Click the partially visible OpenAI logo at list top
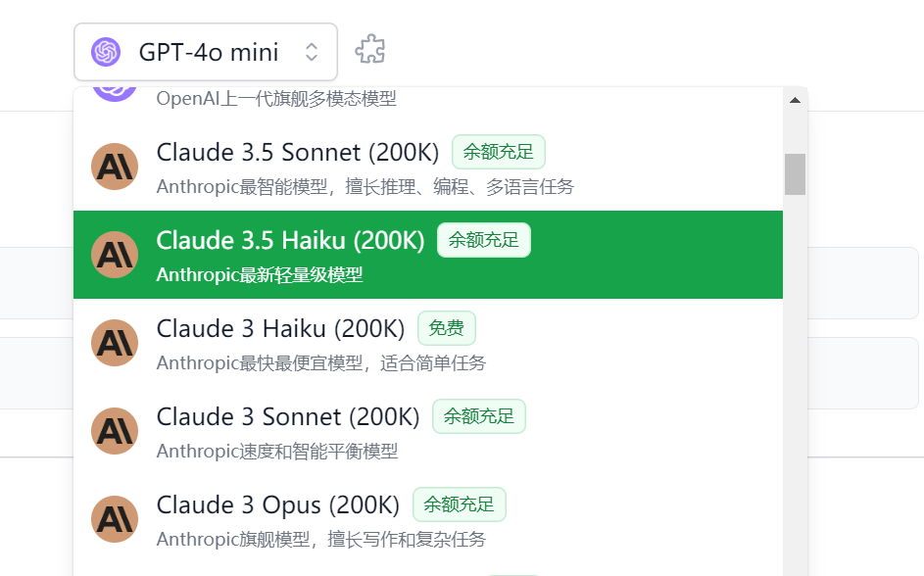This screenshot has height=576, width=924. (x=115, y=94)
